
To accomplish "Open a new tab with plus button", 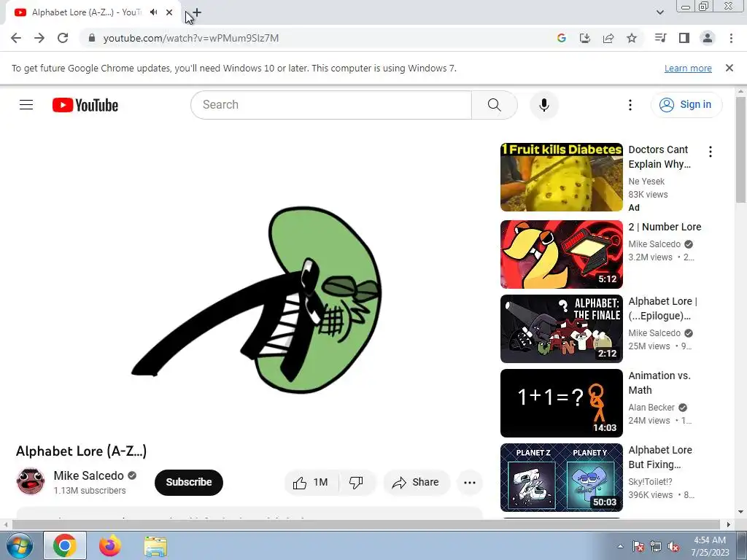I will tap(197, 12).
